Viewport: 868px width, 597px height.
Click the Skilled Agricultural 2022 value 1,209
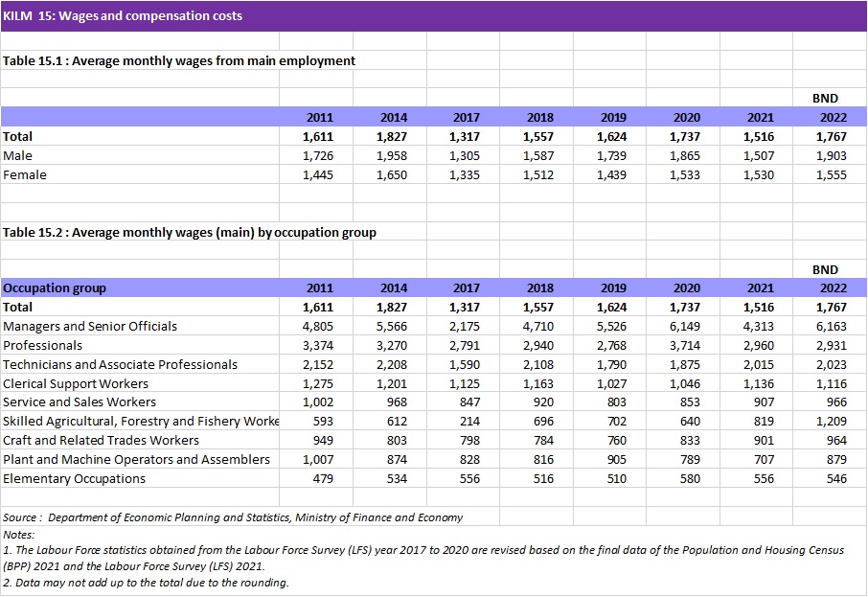pyautogui.click(x=831, y=421)
